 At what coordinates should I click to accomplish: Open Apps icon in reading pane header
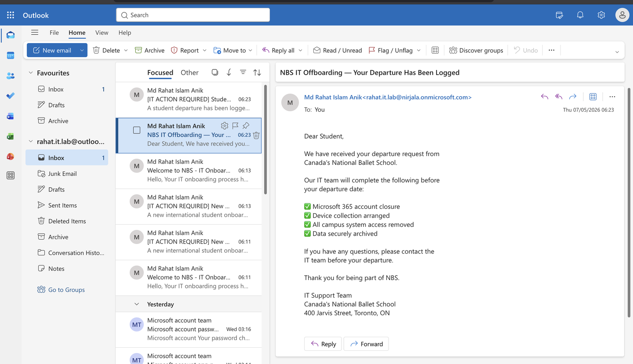[x=593, y=97]
